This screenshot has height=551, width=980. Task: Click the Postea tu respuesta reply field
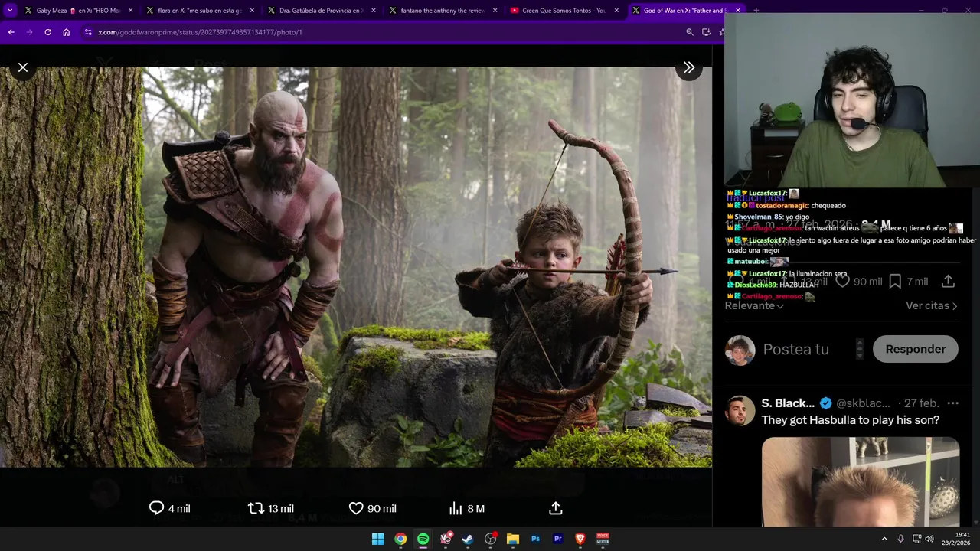point(796,349)
